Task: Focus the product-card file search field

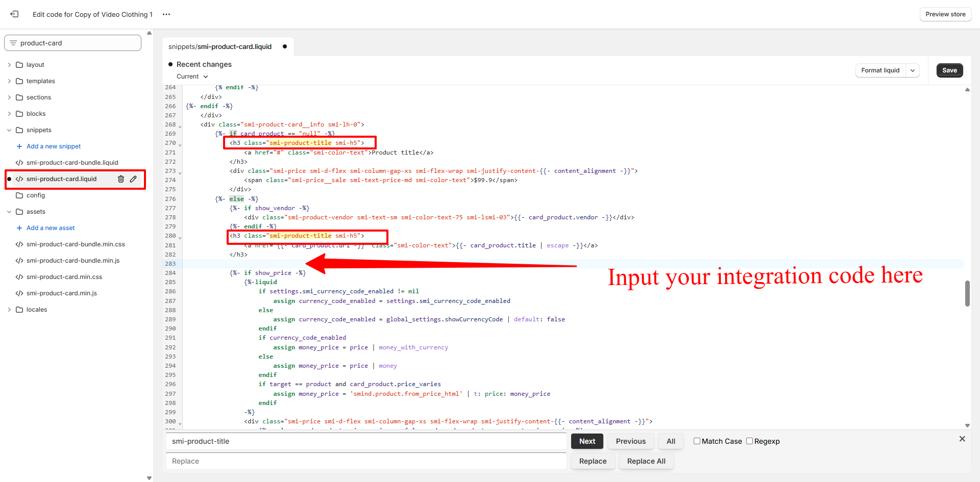Action: (72, 43)
